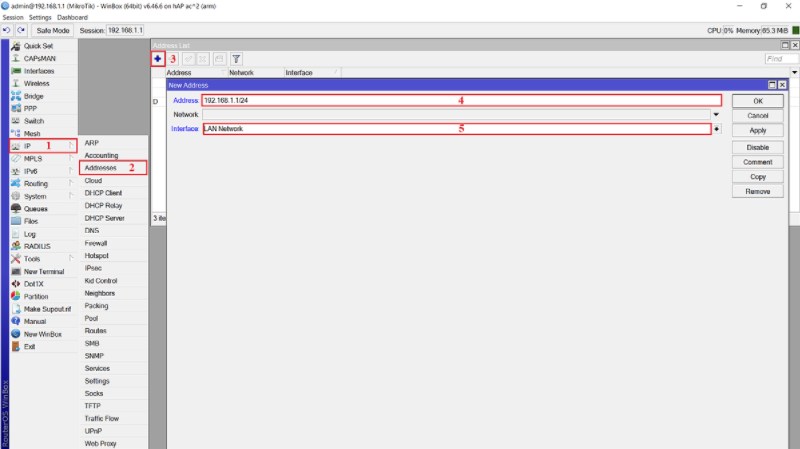Open the Queues section in sidebar

click(x=36, y=209)
